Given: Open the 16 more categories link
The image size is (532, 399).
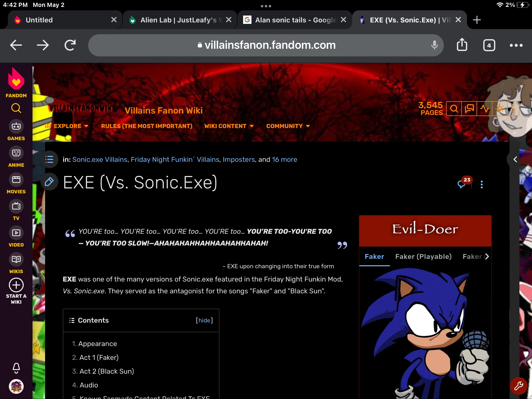Looking at the screenshot, I should pos(284,159).
